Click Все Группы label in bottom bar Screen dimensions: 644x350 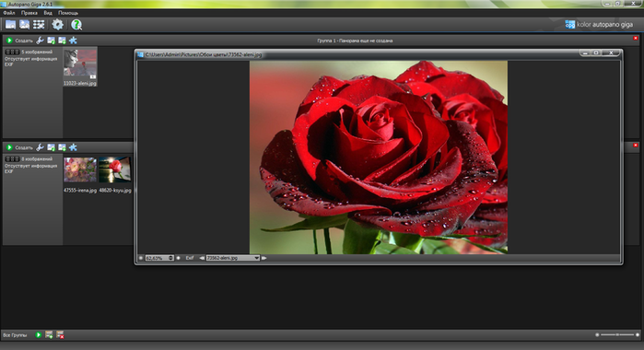(x=15, y=335)
